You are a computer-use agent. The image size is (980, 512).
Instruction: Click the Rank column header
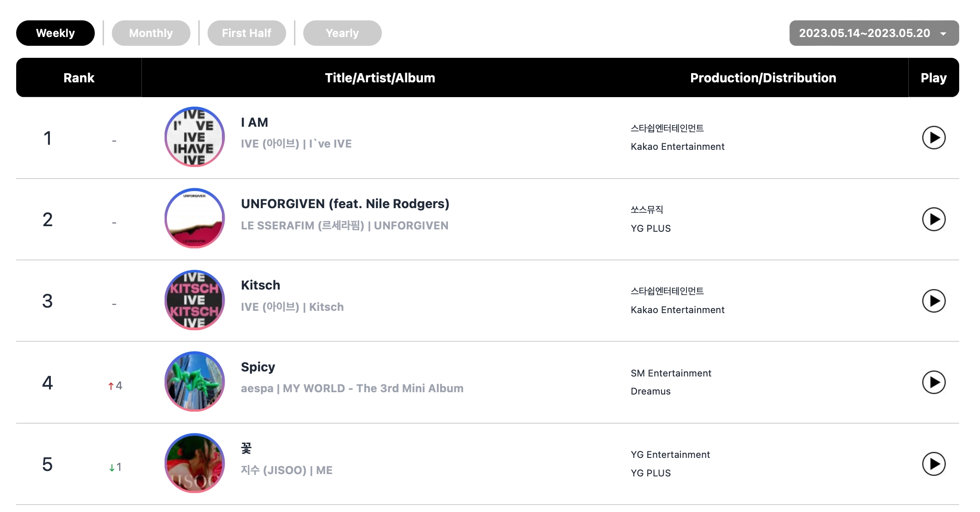pyautogui.click(x=79, y=78)
